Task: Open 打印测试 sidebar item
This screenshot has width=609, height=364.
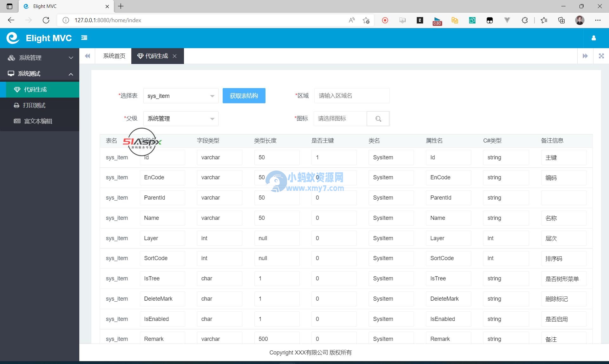Action: [x=40, y=105]
